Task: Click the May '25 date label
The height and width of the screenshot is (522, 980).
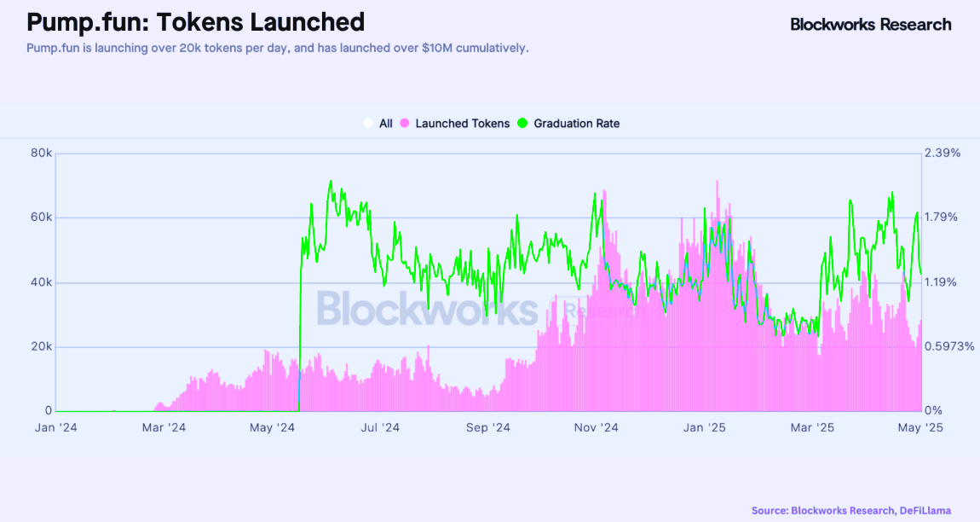Action: click(x=920, y=427)
